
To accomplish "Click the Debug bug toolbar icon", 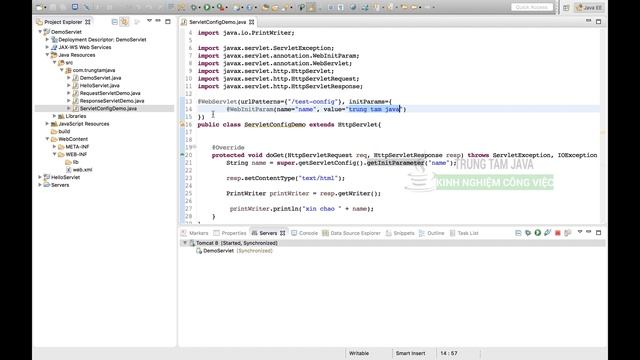I will pos(194,7).
